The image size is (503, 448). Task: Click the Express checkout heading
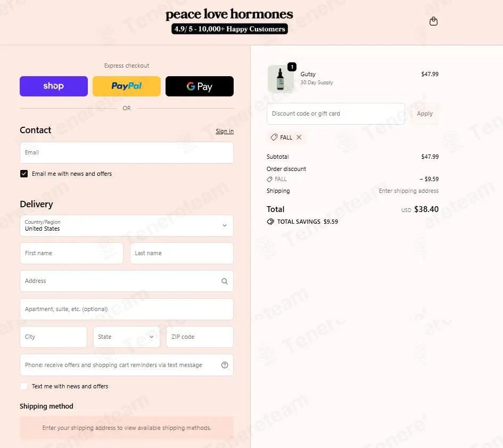[126, 66]
